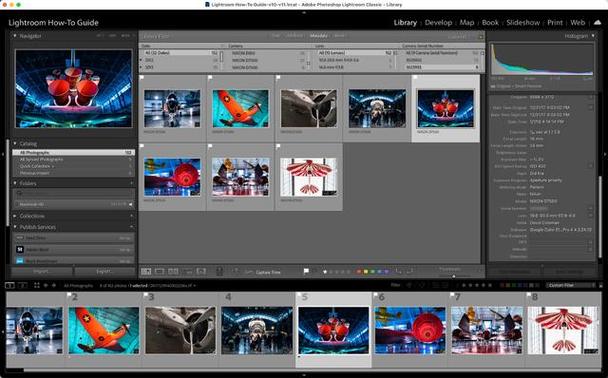Expand the Collections panel
The image size is (608, 378).
pos(15,216)
